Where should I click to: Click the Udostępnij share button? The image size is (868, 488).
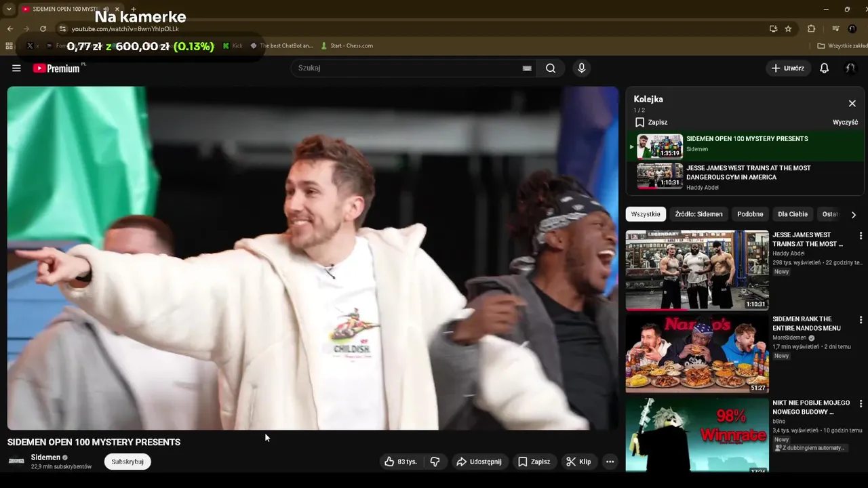[x=480, y=462]
